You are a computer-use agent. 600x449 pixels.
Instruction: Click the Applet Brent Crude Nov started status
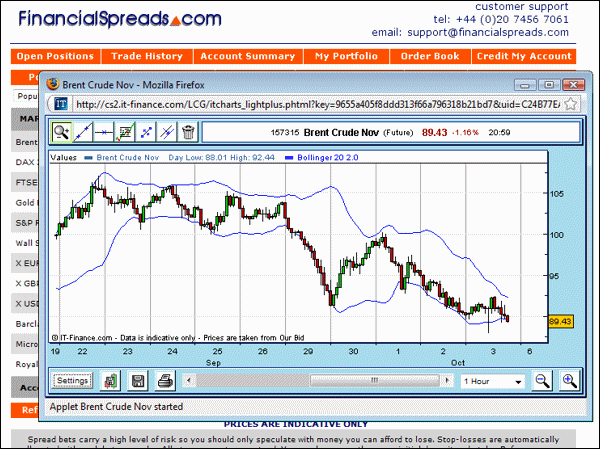tap(116, 407)
